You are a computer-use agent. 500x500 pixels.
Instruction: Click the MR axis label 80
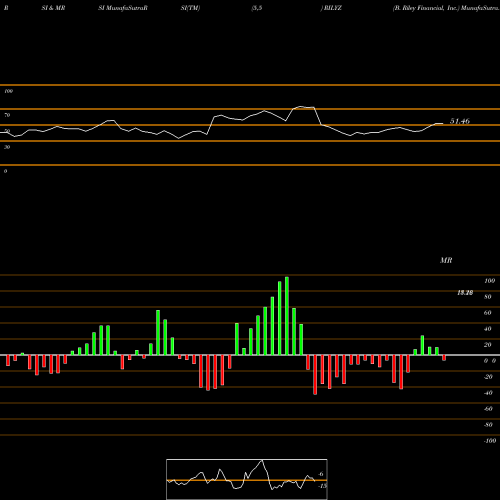[x=488, y=297]
